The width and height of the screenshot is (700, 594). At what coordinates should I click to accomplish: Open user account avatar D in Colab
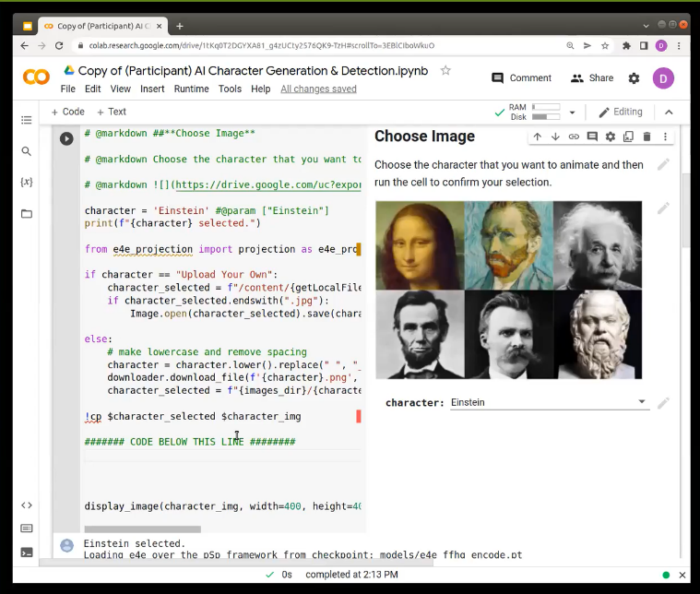point(663,78)
